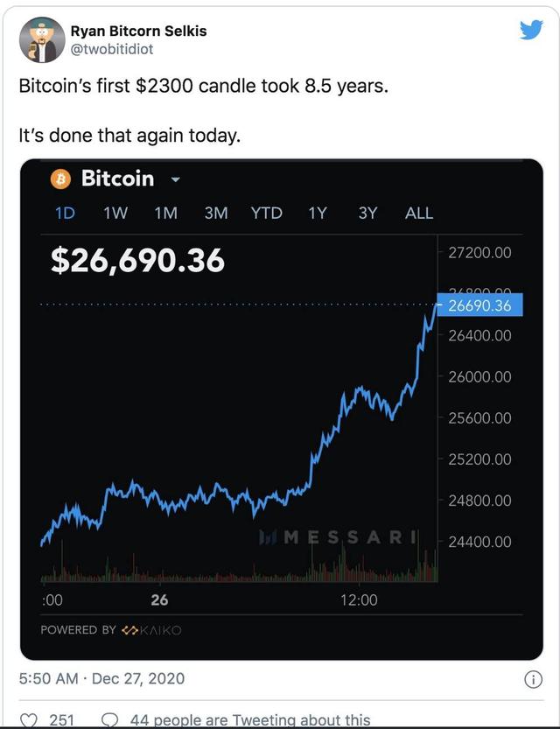Select the 3M chart range
The height and width of the screenshot is (729, 560).
(x=216, y=213)
